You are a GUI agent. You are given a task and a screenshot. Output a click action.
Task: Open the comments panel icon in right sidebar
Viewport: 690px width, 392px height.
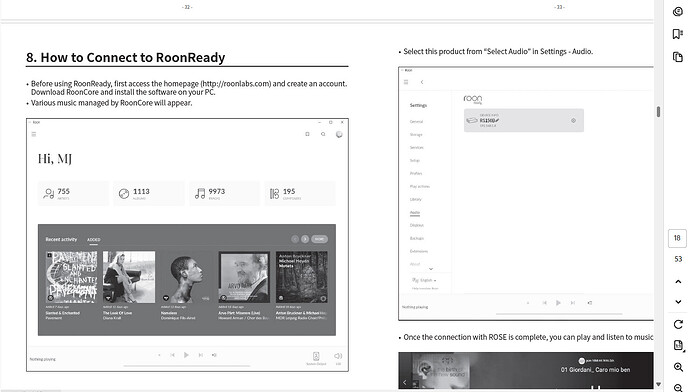pos(678,12)
